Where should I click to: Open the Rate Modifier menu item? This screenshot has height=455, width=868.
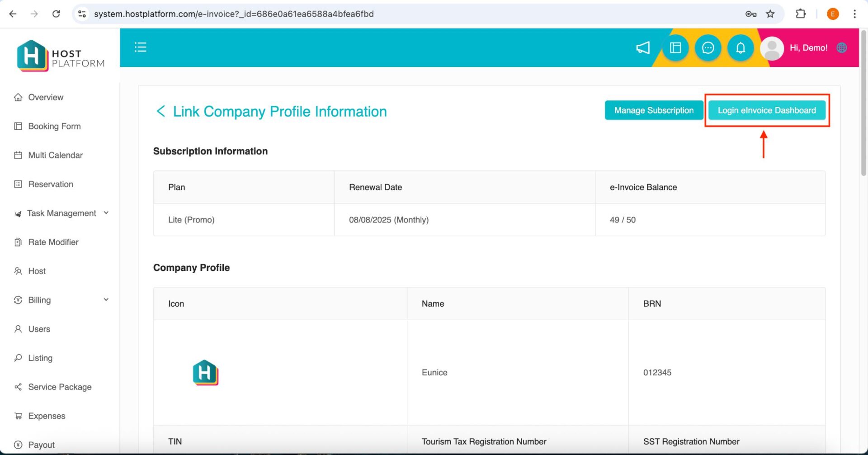[x=53, y=242]
